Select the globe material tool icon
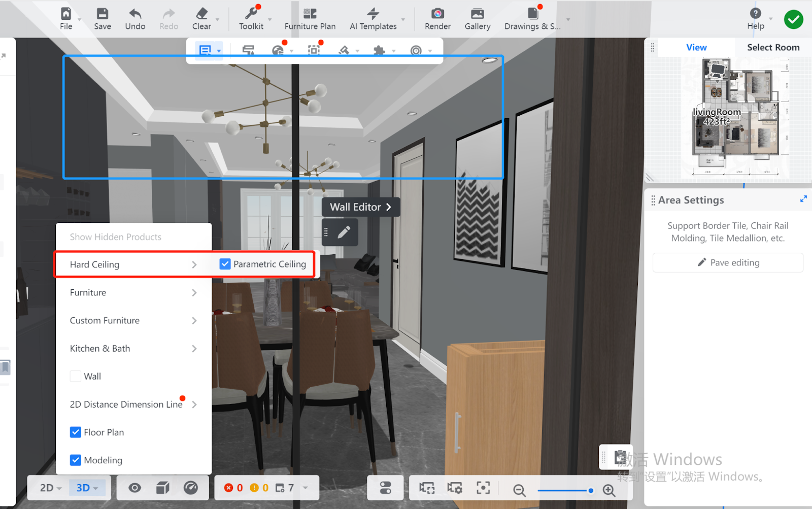This screenshot has width=812, height=509. pos(278,50)
